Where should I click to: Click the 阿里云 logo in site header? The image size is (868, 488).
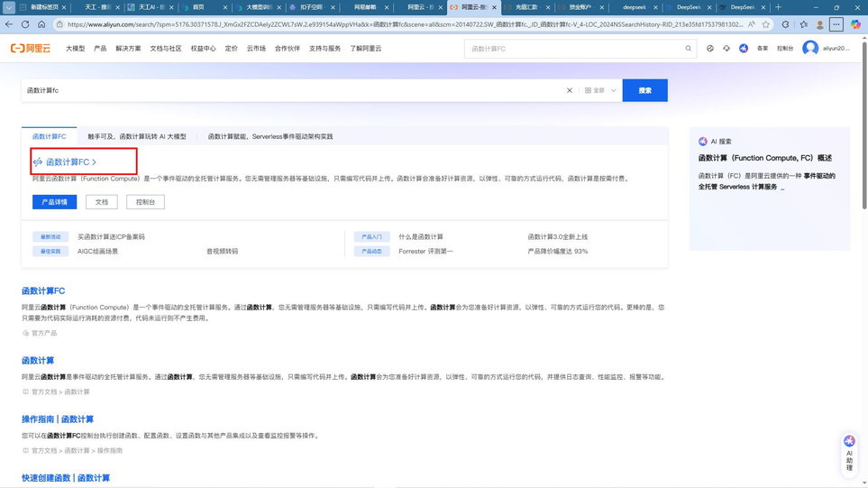[x=31, y=48]
